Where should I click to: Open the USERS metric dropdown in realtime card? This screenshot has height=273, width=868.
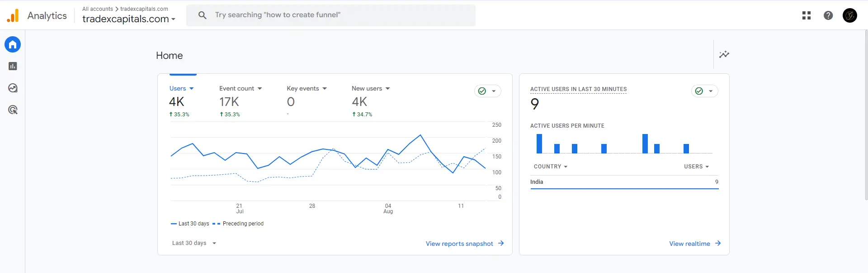tap(697, 167)
